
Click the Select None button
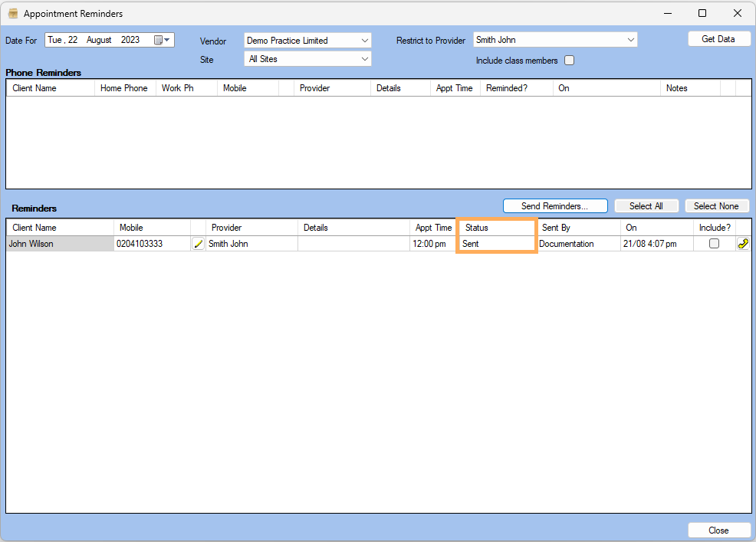(716, 206)
